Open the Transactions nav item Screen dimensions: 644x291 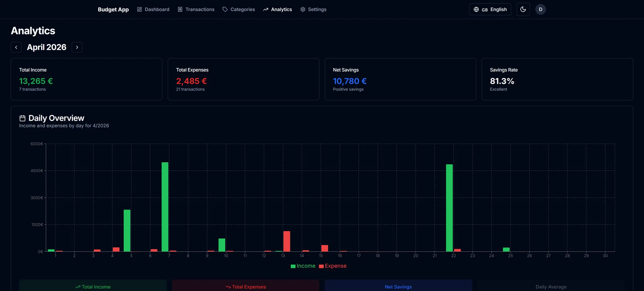(196, 9)
